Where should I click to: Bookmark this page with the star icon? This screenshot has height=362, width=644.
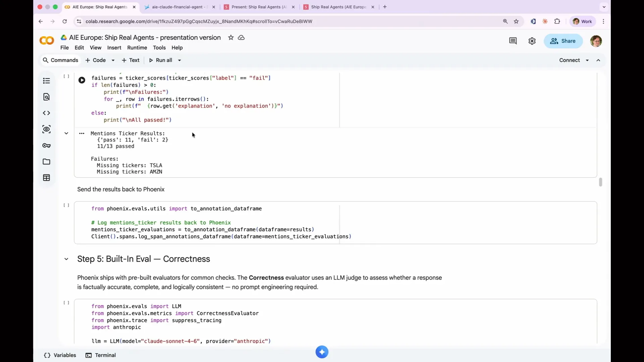516,21
